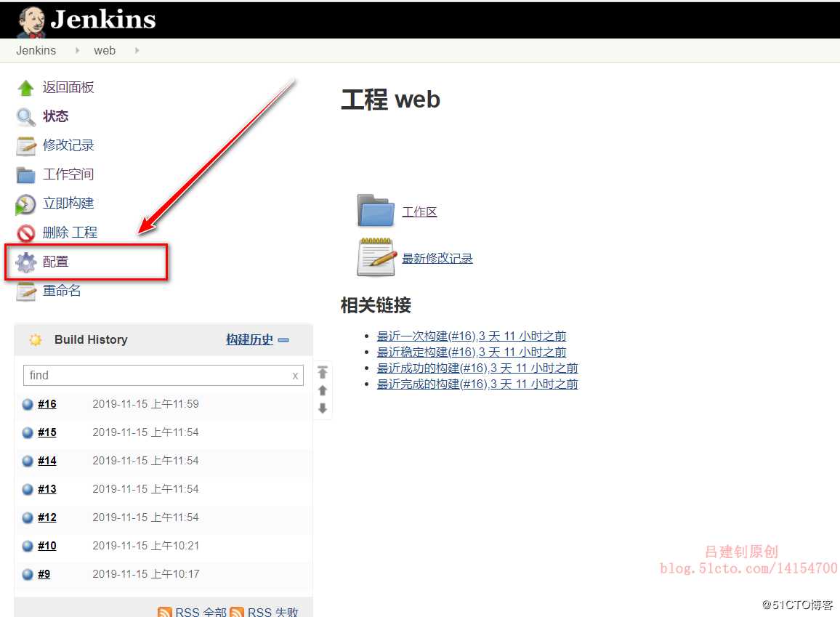Click the RSS 全部 feed link
The width and height of the screenshot is (840, 617).
(201, 612)
